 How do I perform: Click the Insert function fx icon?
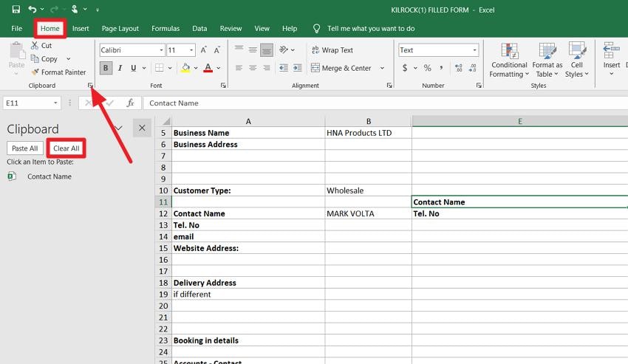pos(130,103)
